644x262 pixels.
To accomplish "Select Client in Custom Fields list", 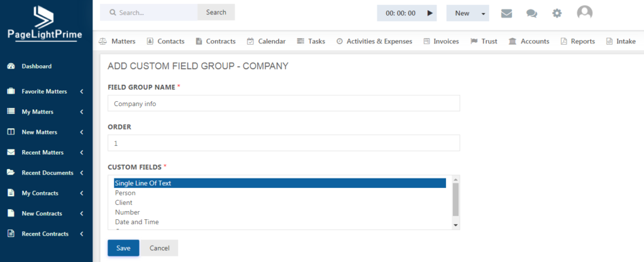I will pyautogui.click(x=280, y=202).
